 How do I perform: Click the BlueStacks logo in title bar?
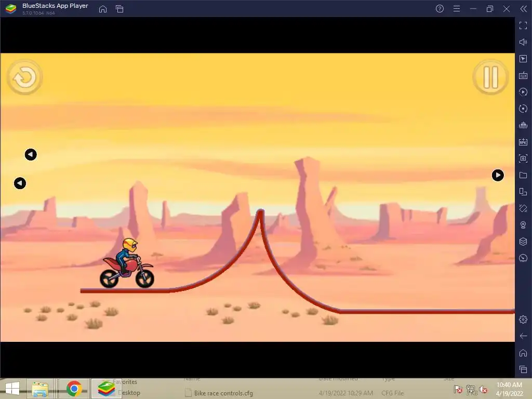[x=11, y=9]
